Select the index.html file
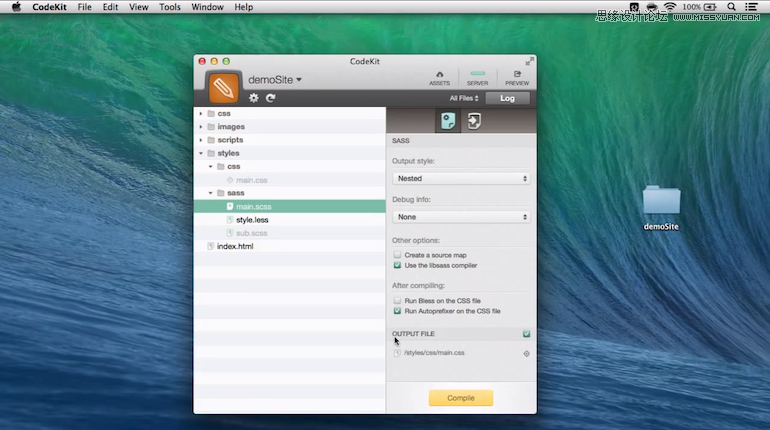The image size is (770, 430). coord(290,246)
